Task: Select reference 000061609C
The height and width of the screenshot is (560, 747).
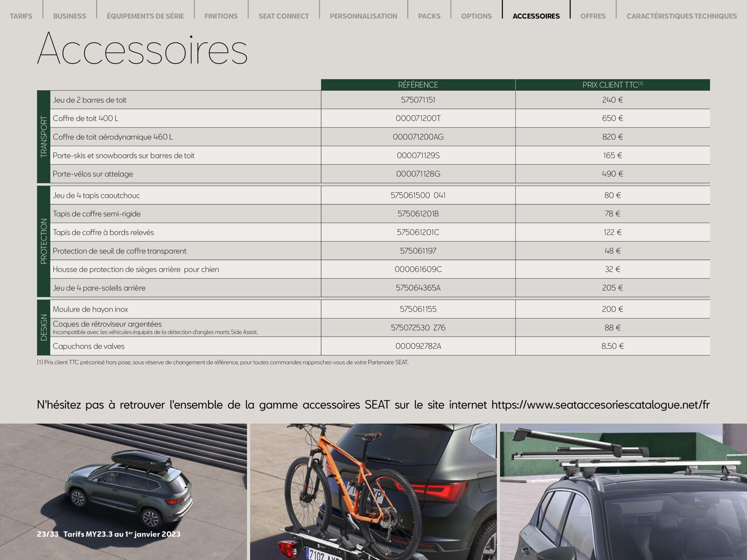Action: point(418,269)
